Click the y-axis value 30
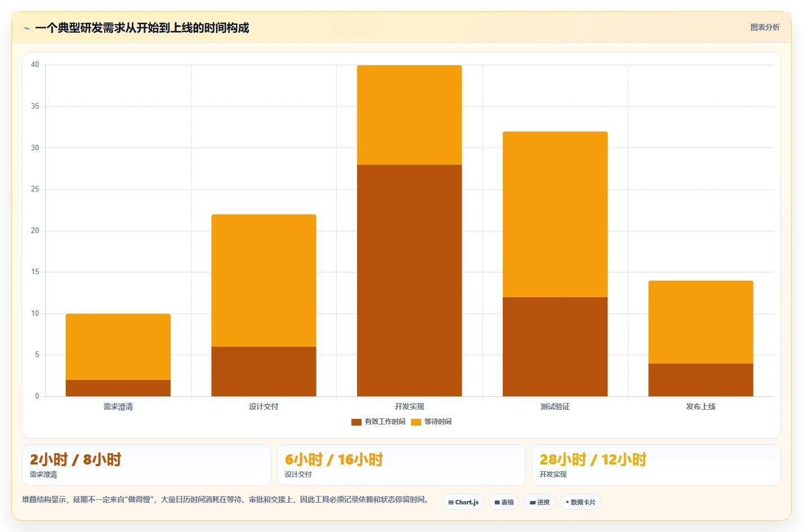The image size is (803, 532). click(x=35, y=147)
